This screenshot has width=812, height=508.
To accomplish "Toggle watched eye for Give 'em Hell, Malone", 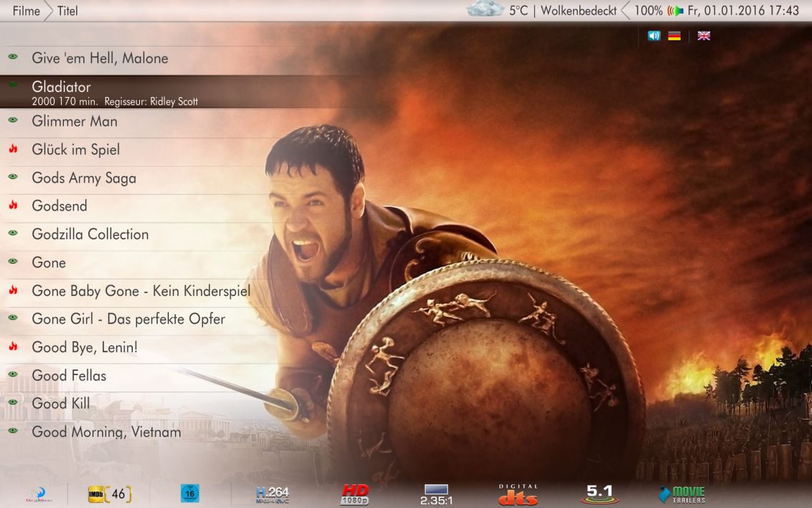I will click(13, 57).
